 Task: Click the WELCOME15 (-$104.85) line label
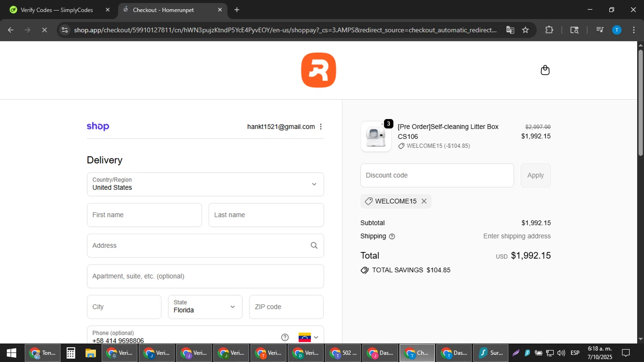tap(438, 146)
